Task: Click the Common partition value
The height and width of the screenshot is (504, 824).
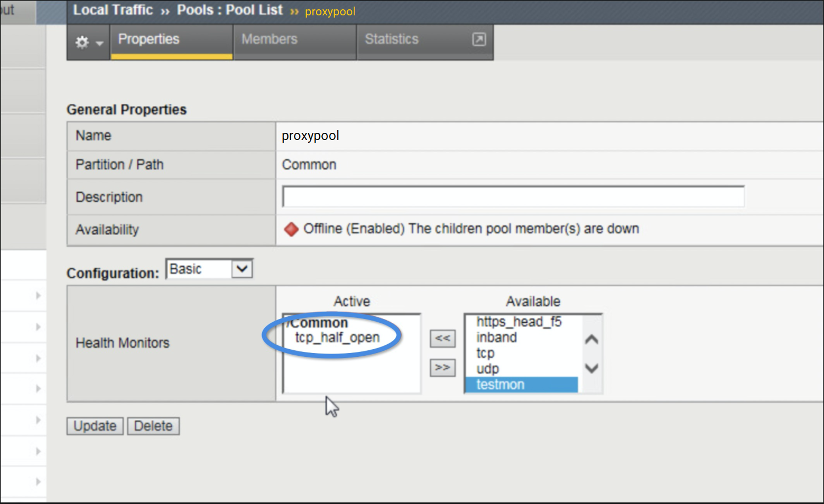Action: click(x=309, y=165)
